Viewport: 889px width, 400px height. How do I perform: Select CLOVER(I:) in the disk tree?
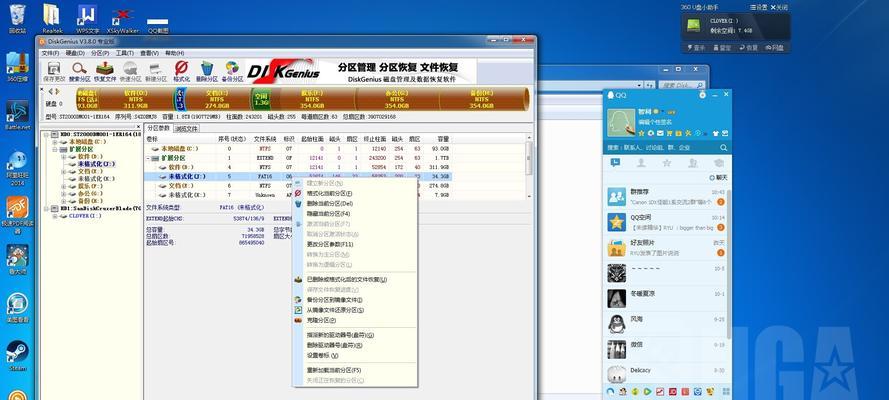coord(85,216)
